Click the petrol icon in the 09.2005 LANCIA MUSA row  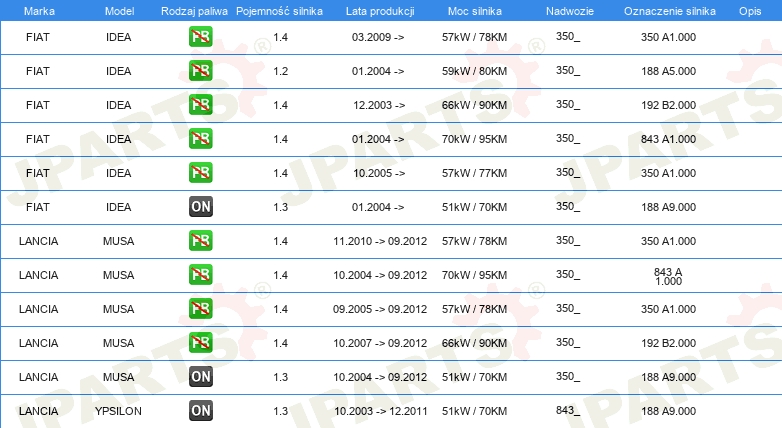200,308
